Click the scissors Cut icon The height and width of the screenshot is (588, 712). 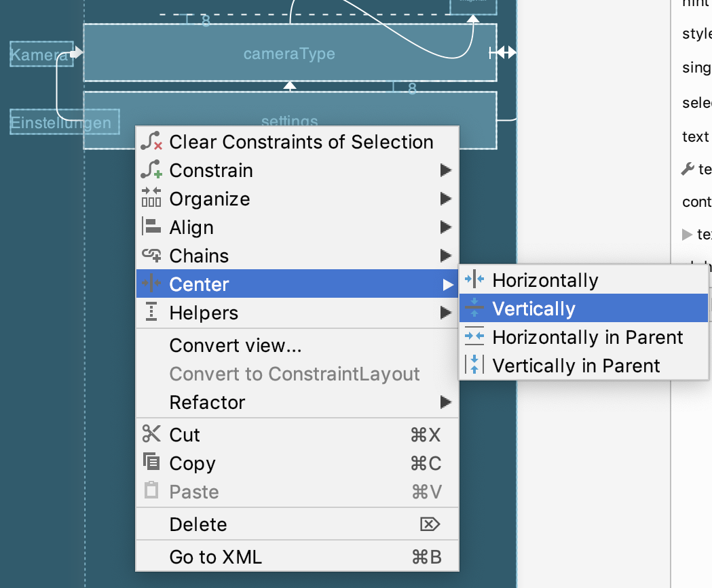pyautogui.click(x=151, y=434)
